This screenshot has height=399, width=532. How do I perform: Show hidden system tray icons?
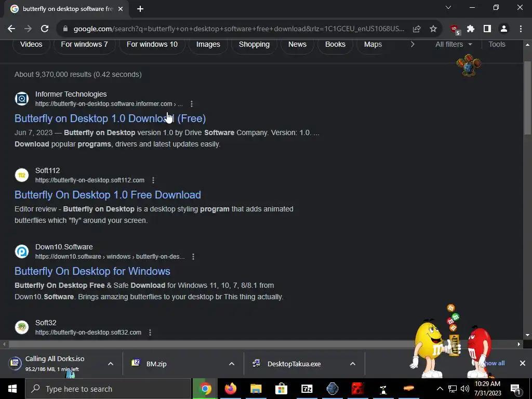point(440,389)
